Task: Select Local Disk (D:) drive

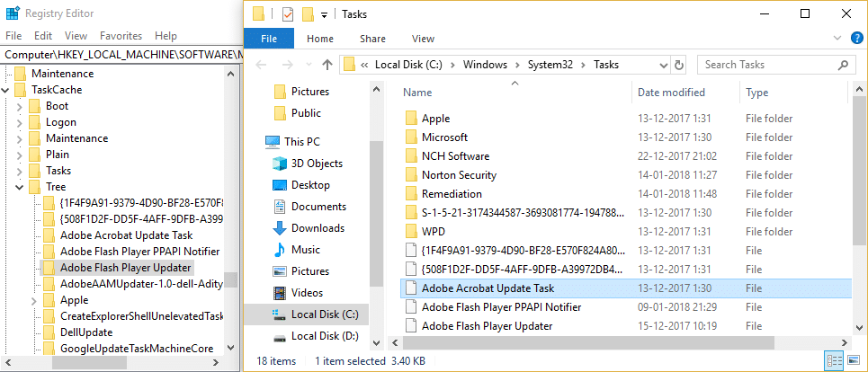Action: [324, 336]
